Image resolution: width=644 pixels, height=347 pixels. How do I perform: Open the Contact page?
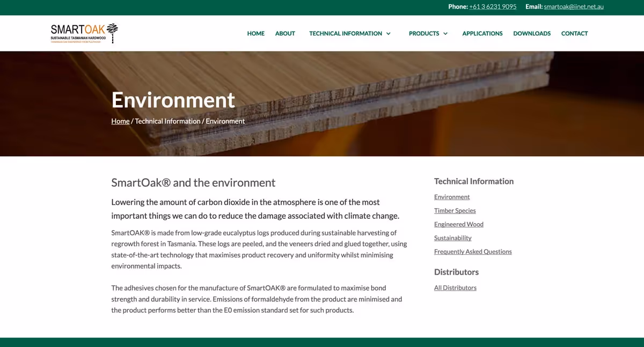574,33
